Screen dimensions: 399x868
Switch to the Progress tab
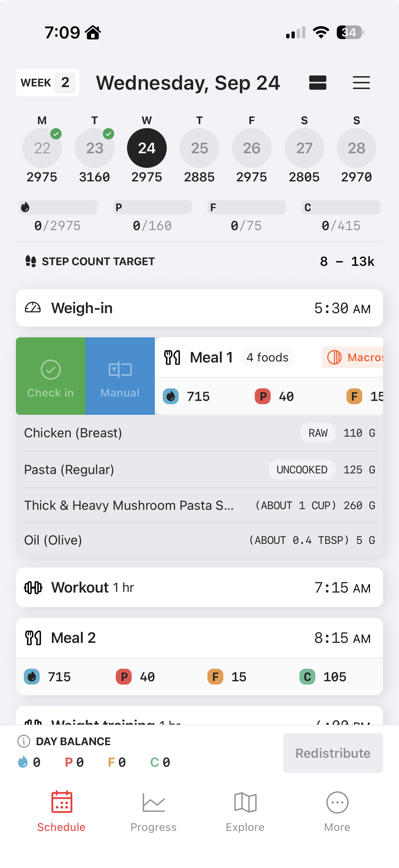154,811
